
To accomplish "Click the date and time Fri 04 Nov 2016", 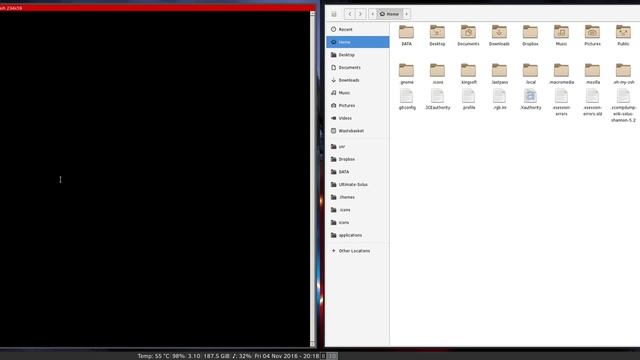I will click(x=287, y=356).
